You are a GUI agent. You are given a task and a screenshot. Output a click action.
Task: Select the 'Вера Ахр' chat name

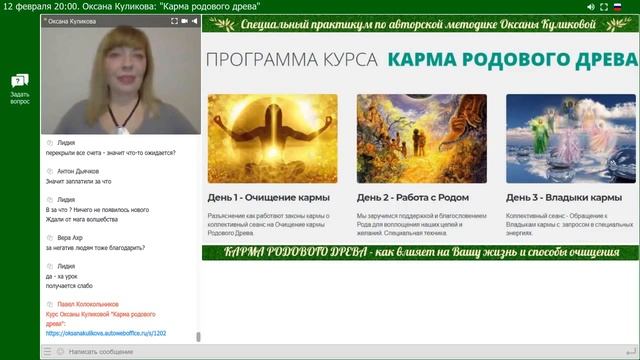click(x=70, y=238)
